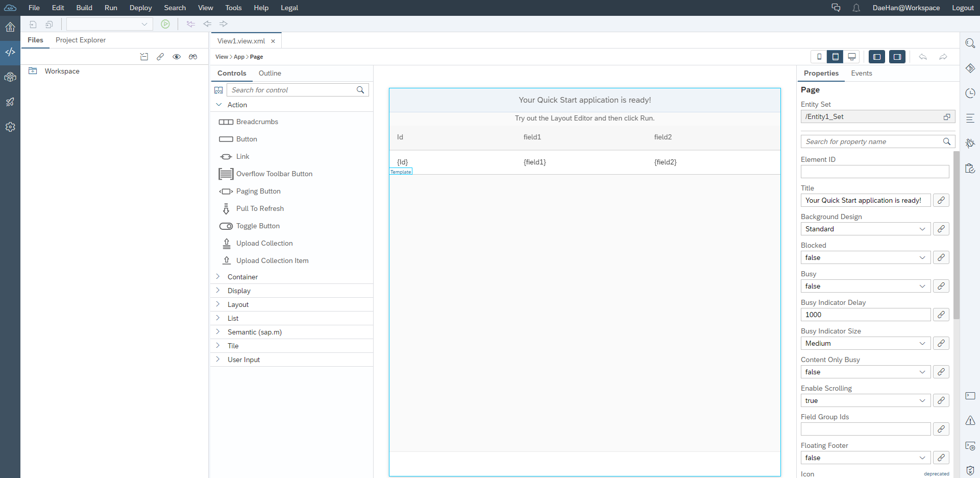Open the clipboard checkmark icon on right sidebar
980x478 pixels.
[970, 168]
